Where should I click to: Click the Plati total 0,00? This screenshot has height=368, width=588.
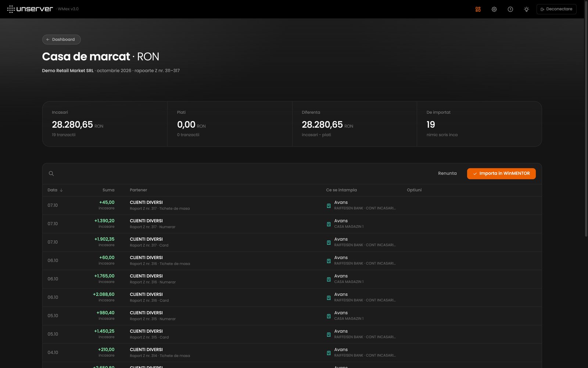(x=186, y=125)
